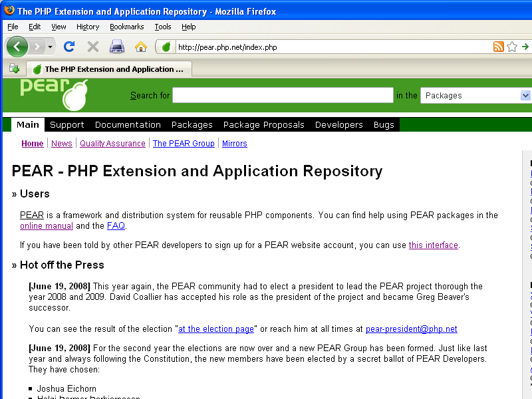The image size is (532, 399).
Task: Open the back/forward history dropdown arrow
Action: coord(51,47)
